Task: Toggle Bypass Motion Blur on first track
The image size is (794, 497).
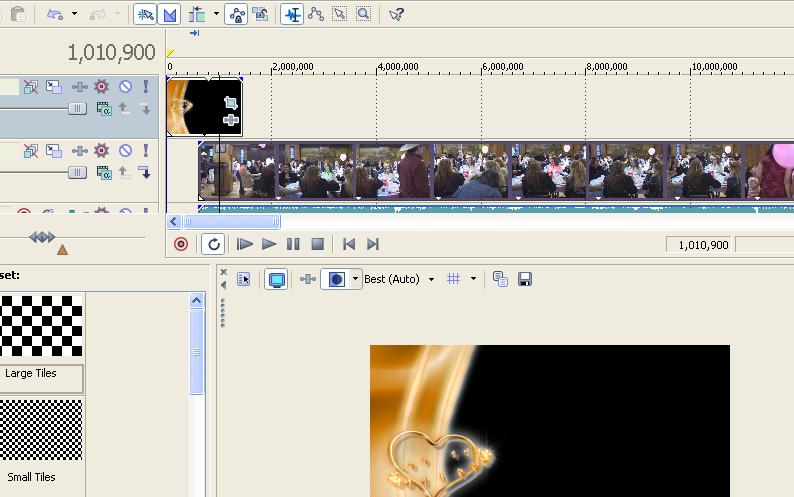Action: point(31,87)
